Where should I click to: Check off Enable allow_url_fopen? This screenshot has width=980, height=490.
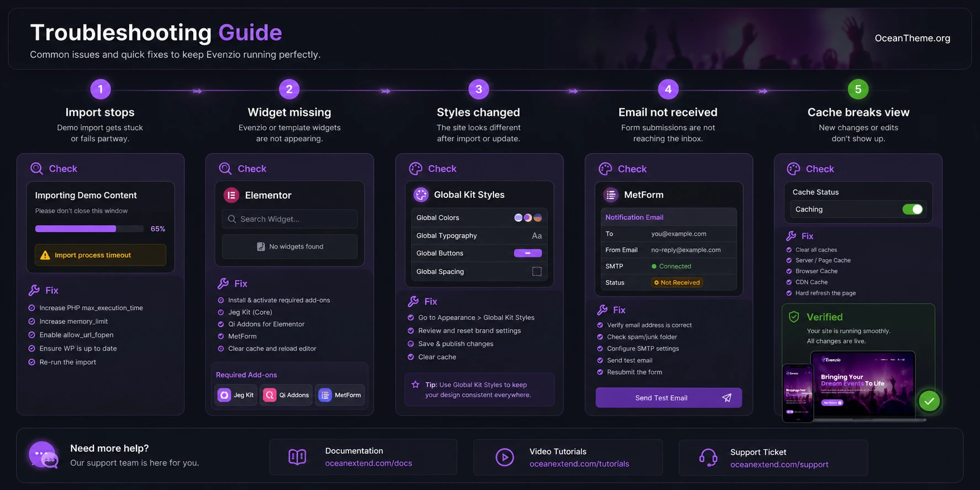click(31, 335)
